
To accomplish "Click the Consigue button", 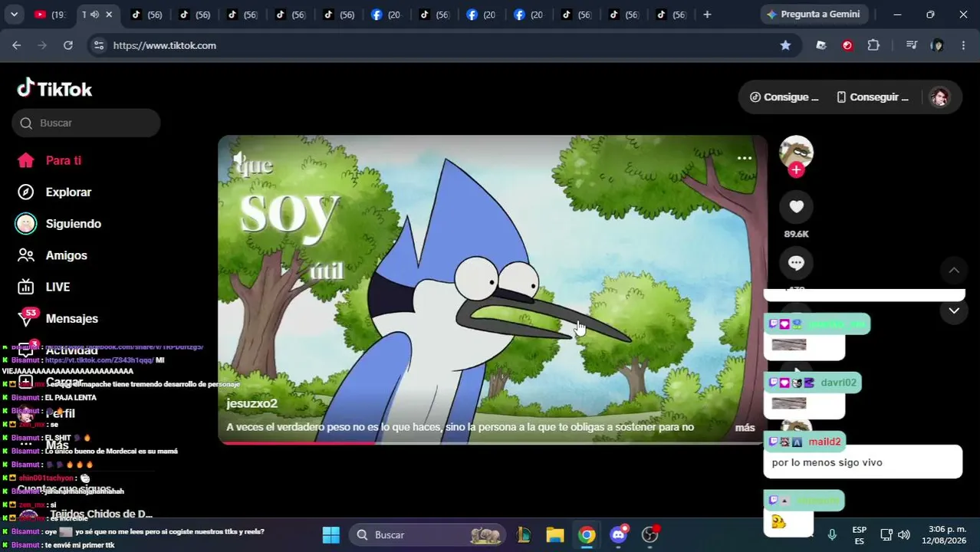I will coord(784,97).
